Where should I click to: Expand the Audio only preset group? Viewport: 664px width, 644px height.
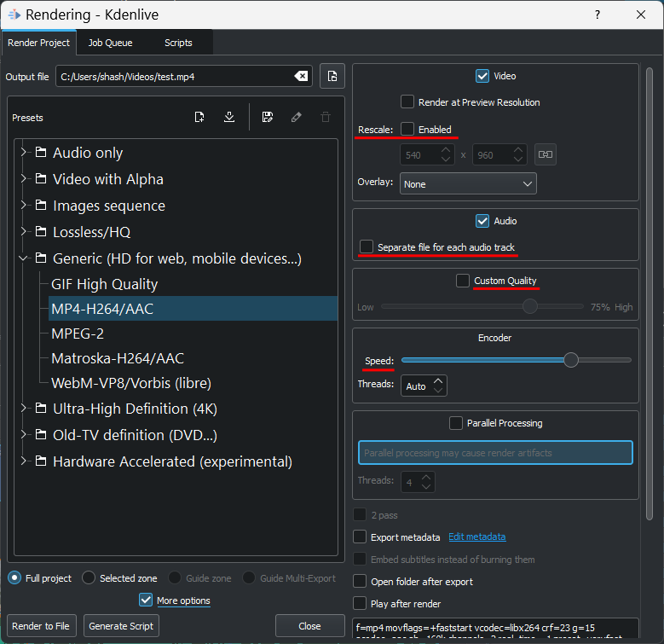23,153
